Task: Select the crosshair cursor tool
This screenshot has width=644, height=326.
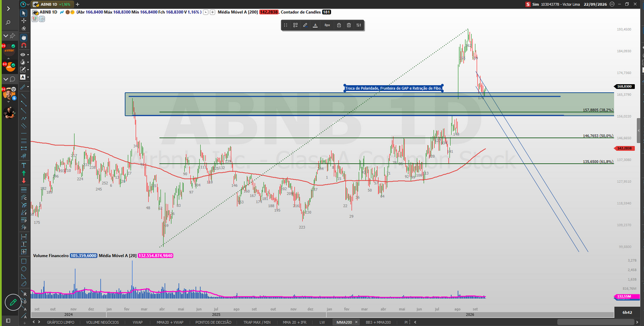Action: click(x=24, y=21)
